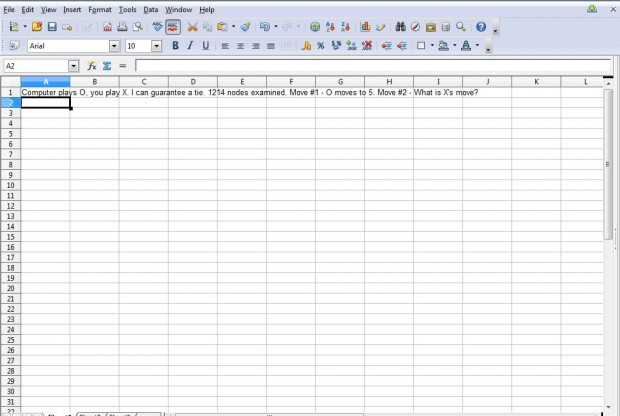The height and width of the screenshot is (416, 620).
Task: Click the Zoom magnifier icon
Action: 461,27
